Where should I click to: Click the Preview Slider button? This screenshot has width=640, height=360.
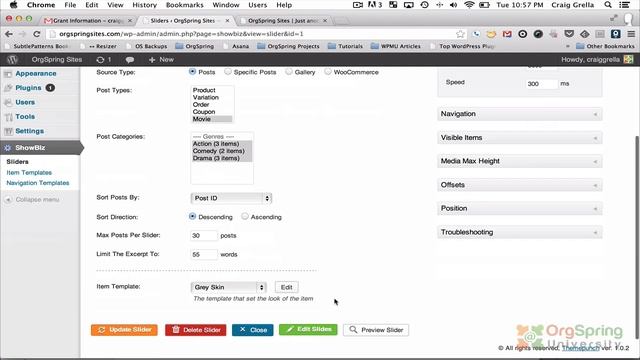pos(376,330)
